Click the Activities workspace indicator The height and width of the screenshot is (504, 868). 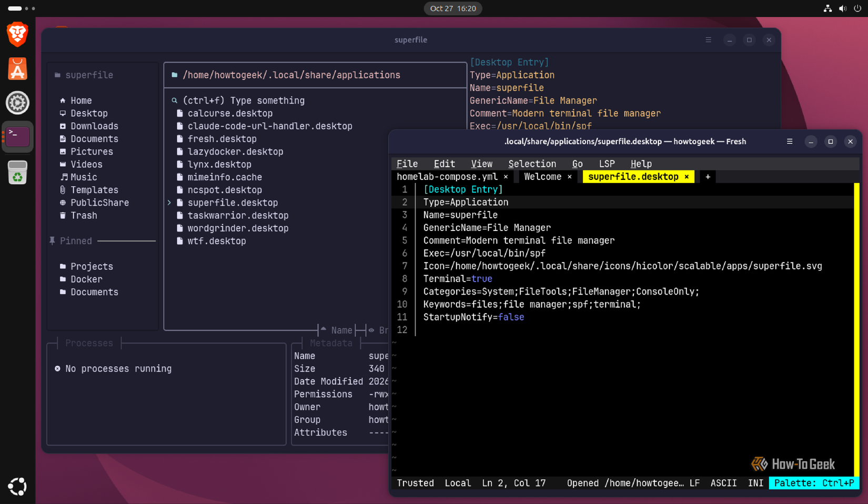tap(22, 8)
